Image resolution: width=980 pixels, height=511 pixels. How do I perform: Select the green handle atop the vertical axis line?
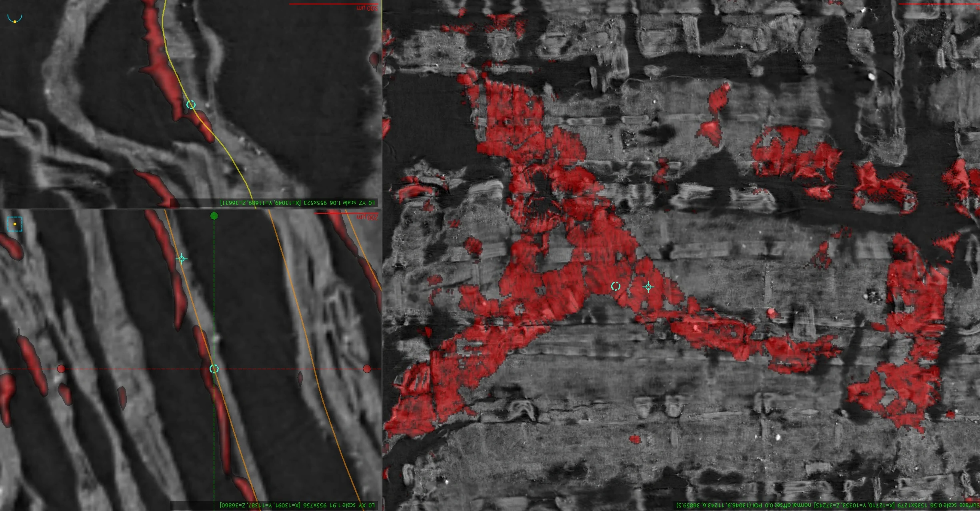(x=214, y=216)
